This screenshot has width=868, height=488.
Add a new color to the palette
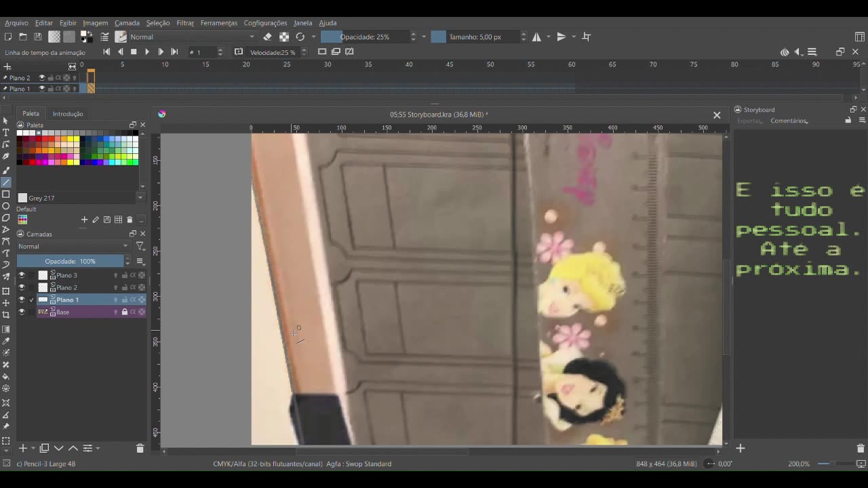click(x=84, y=220)
